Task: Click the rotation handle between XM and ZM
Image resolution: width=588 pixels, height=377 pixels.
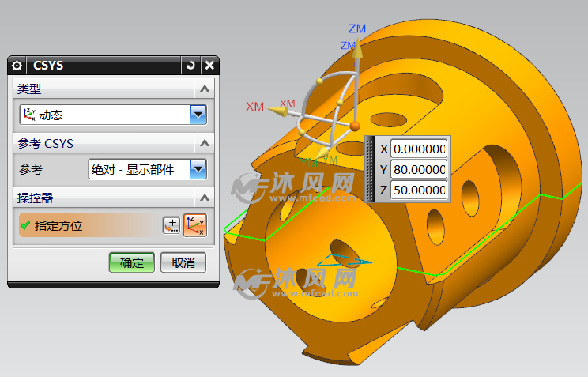Action: (x=319, y=81)
